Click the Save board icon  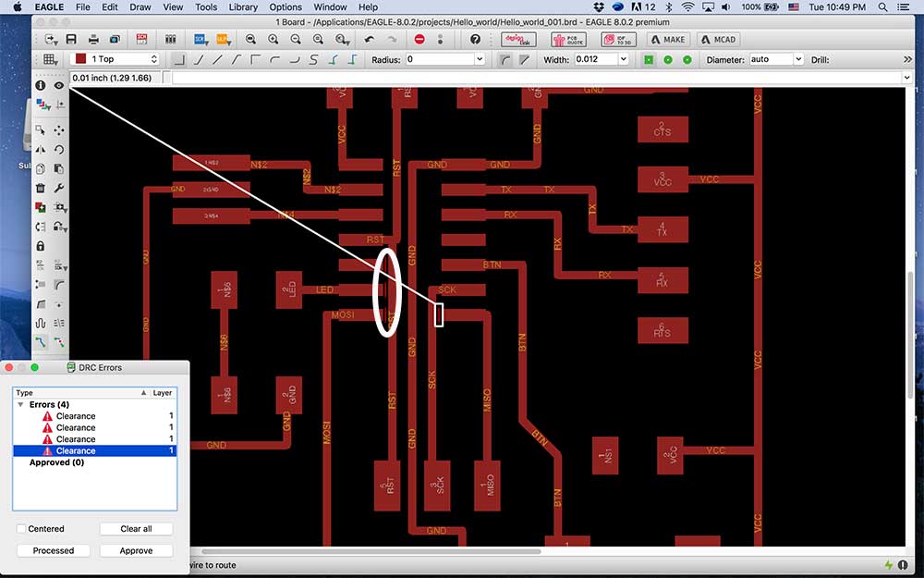point(71,40)
